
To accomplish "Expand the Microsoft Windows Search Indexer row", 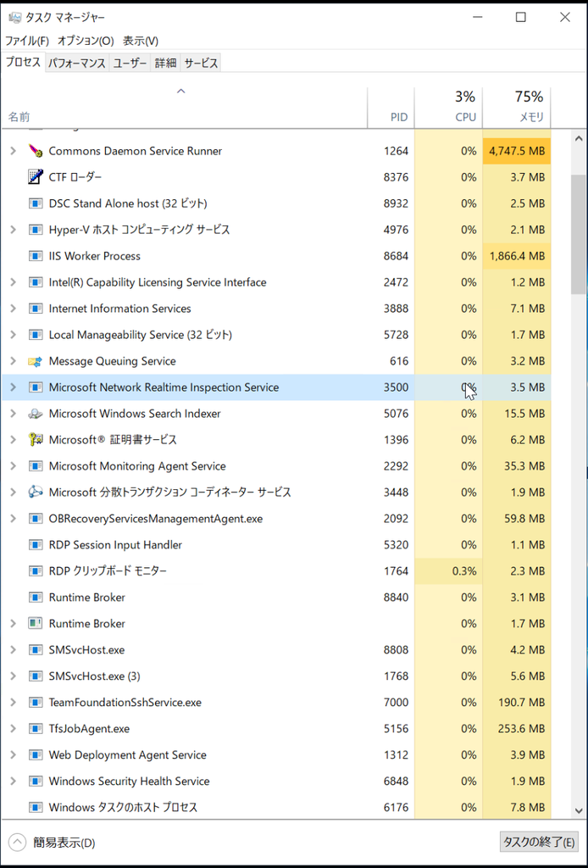I will tap(14, 414).
